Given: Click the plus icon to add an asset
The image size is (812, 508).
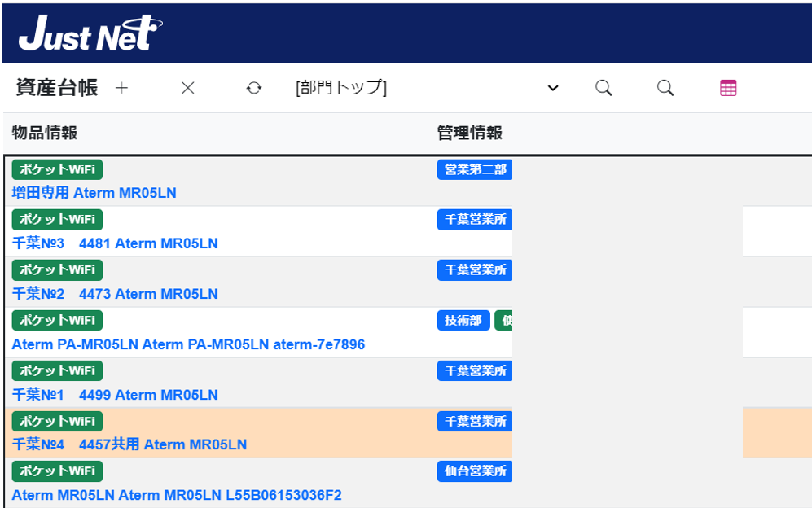Looking at the screenshot, I should (x=121, y=88).
